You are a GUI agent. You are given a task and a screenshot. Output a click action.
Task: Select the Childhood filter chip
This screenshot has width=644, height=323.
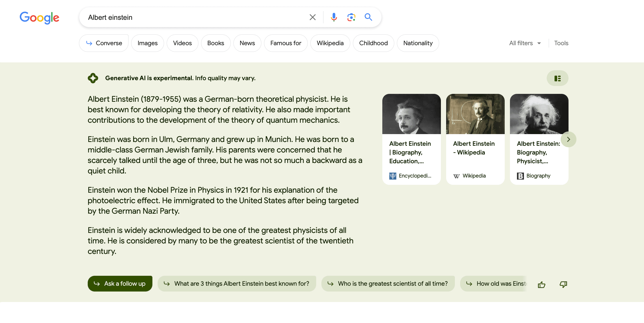click(373, 43)
